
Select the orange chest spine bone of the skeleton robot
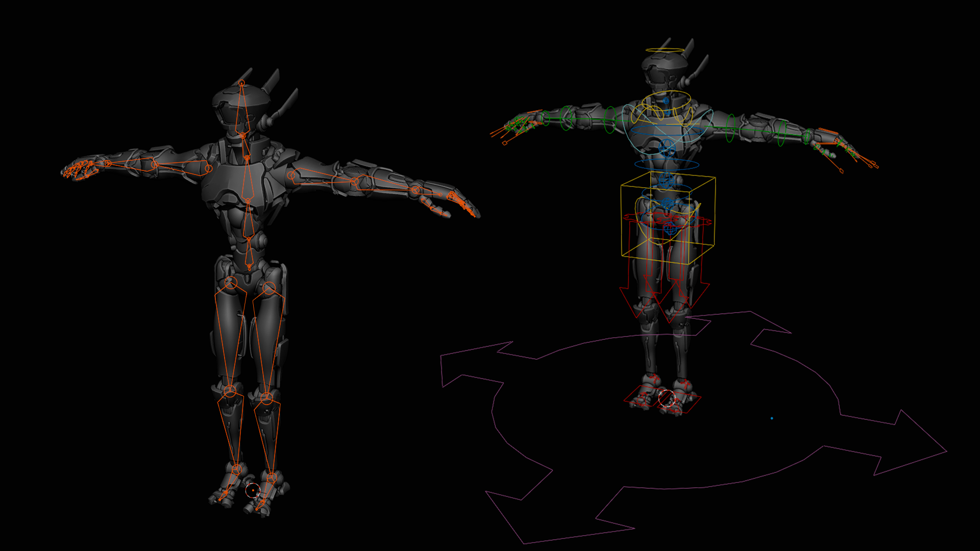pyautogui.click(x=248, y=179)
